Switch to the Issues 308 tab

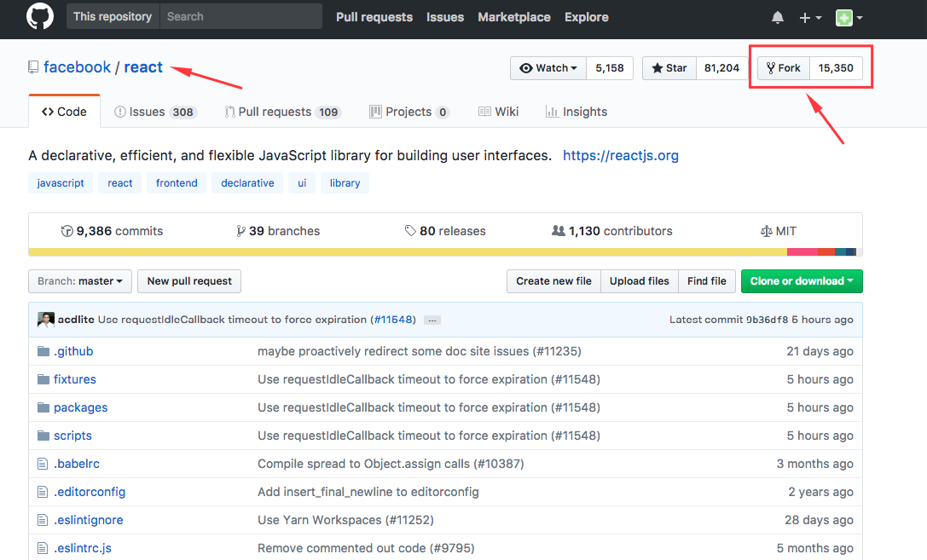pyautogui.click(x=155, y=112)
